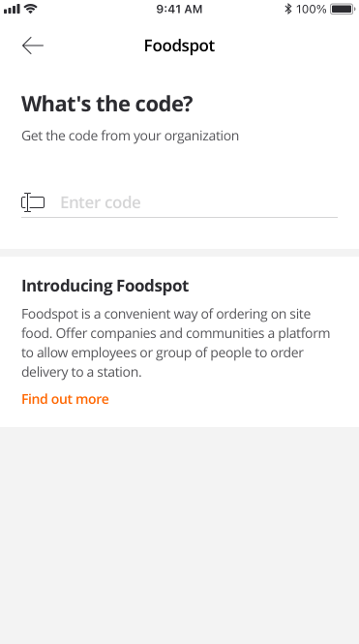
Task: Tap the battery icon in status bar
Action: tap(343, 9)
